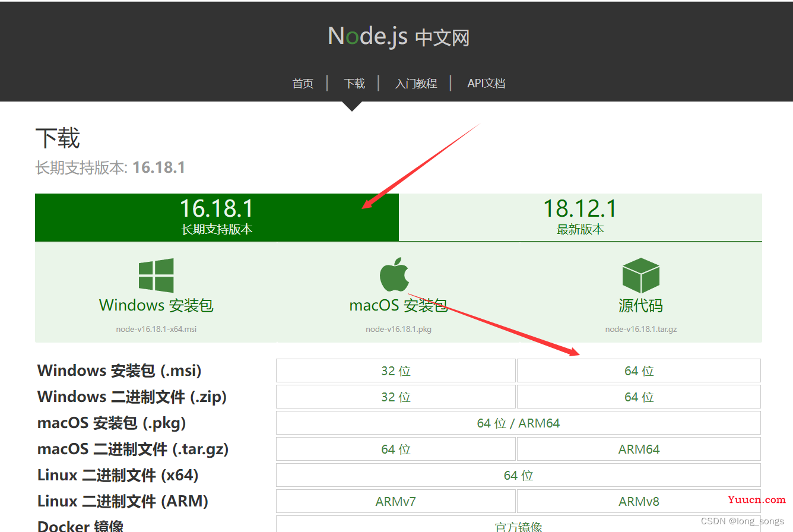Click the Windows 安装包 download link
The width and height of the screenshot is (793, 532).
[156, 305]
